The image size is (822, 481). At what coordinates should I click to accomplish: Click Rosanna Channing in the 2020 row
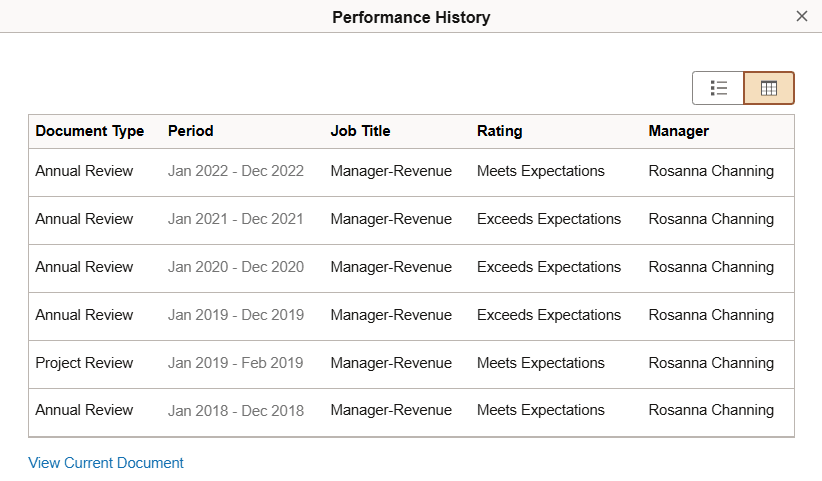[x=711, y=267]
